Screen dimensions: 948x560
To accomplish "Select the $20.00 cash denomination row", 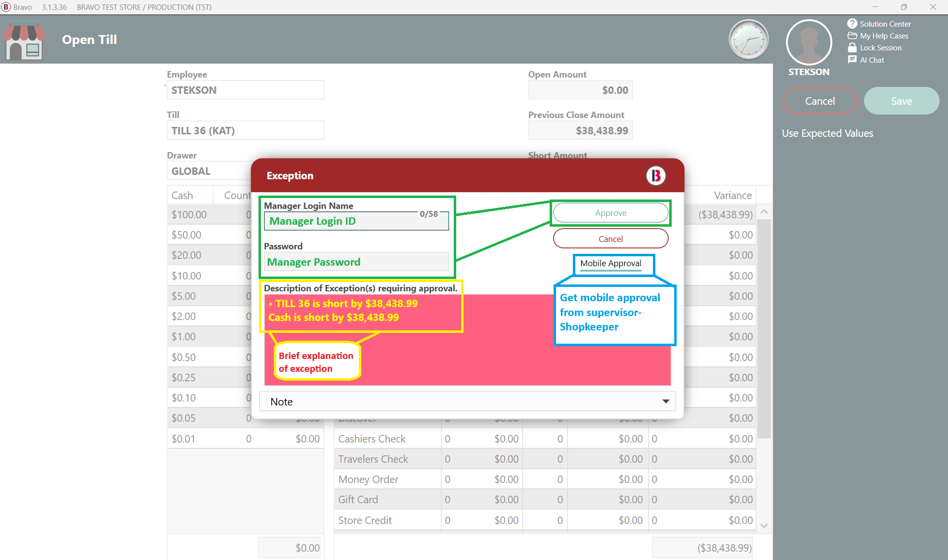I will (210, 255).
